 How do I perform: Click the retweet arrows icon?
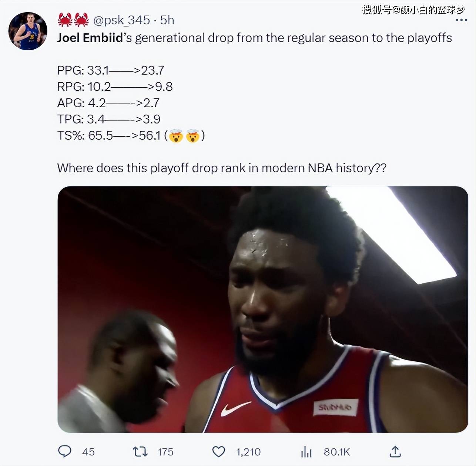(140, 452)
